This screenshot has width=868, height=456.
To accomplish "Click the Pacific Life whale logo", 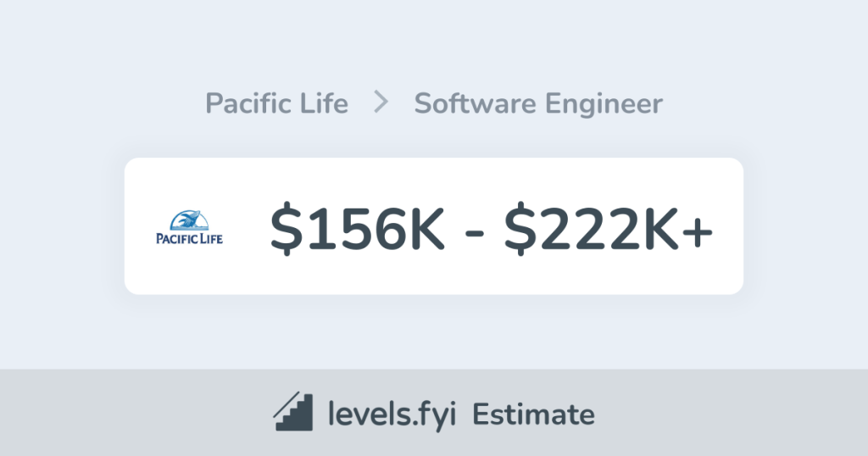I will click(x=187, y=220).
